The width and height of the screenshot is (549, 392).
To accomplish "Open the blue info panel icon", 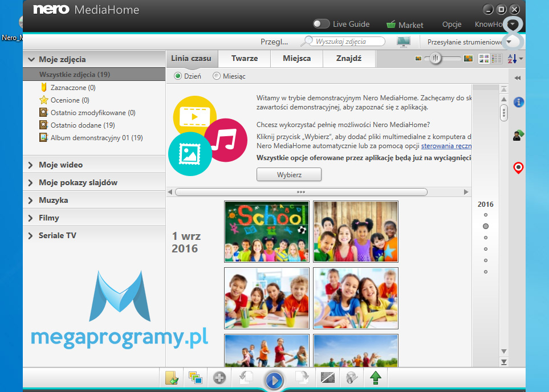I will point(519,102).
